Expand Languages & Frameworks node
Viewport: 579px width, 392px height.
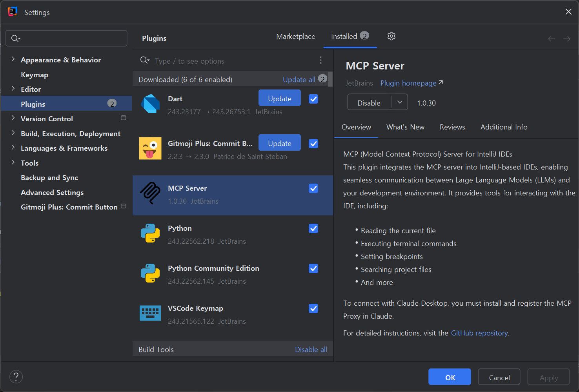tap(13, 148)
